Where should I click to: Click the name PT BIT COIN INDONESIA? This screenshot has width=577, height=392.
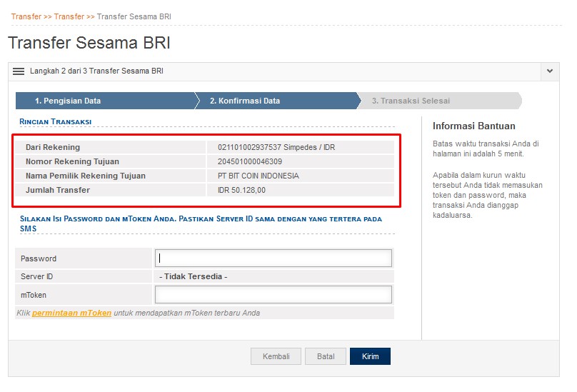(x=259, y=176)
